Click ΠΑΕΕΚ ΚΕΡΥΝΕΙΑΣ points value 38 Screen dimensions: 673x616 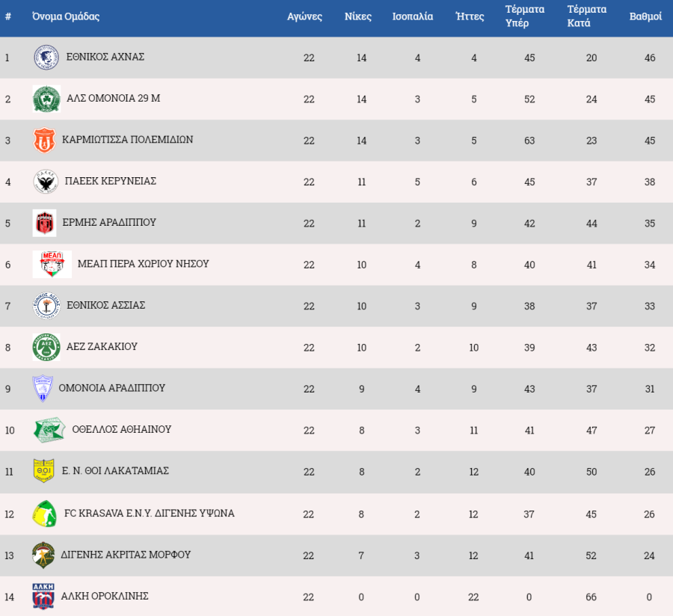coord(650,182)
